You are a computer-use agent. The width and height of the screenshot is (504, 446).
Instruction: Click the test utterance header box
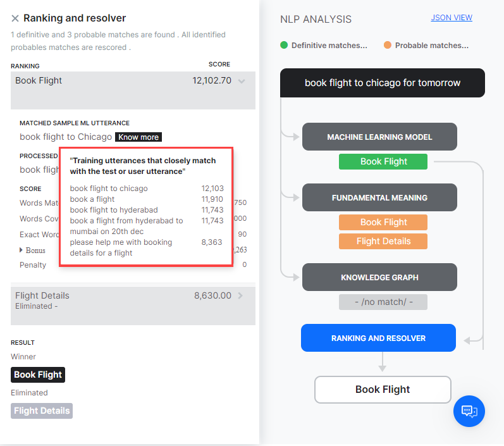[x=383, y=83]
